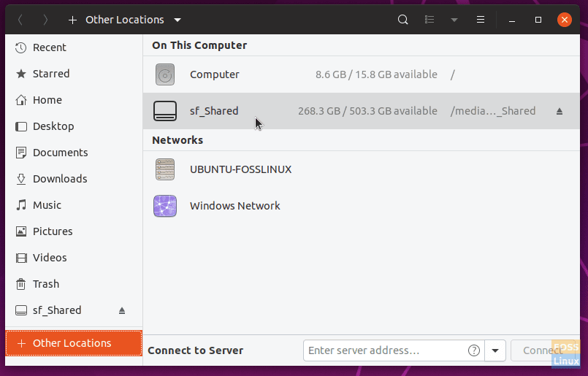The width and height of the screenshot is (588, 376).
Task: Open the hamburger menu icon
Action: (481, 20)
